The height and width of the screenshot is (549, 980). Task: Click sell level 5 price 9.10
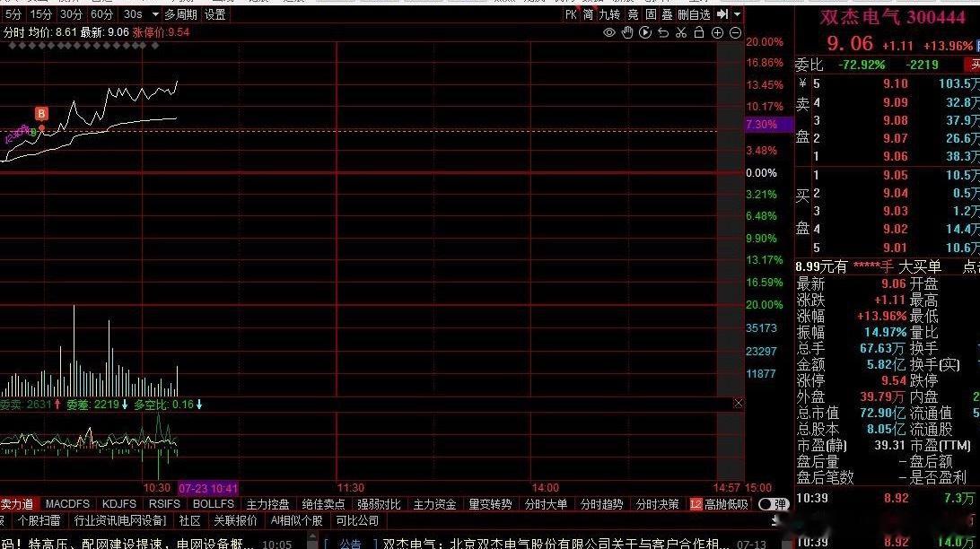895,83
